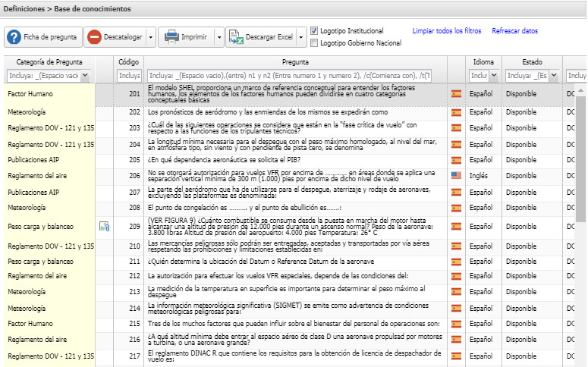Click the Estado column header

532,62
